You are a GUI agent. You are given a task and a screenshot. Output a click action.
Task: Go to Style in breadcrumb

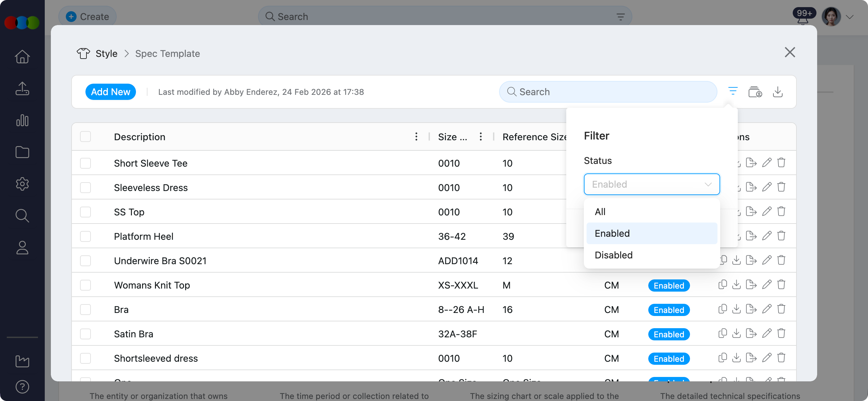[106, 54]
